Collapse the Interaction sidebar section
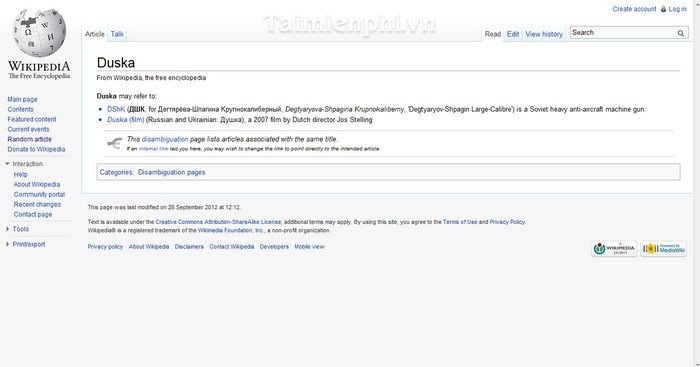 click(7, 164)
